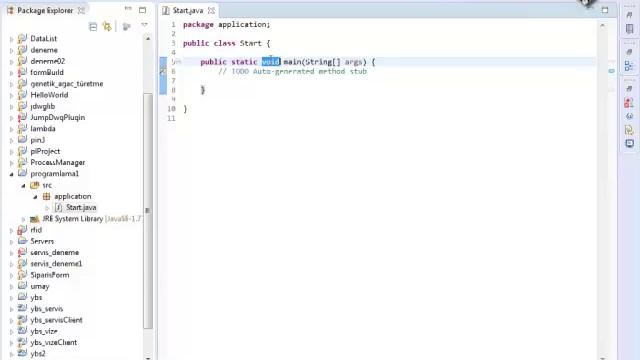The width and height of the screenshot is (640, 360).
Task: Minimize the Package Explorer view
Action: tap(128, 9)
